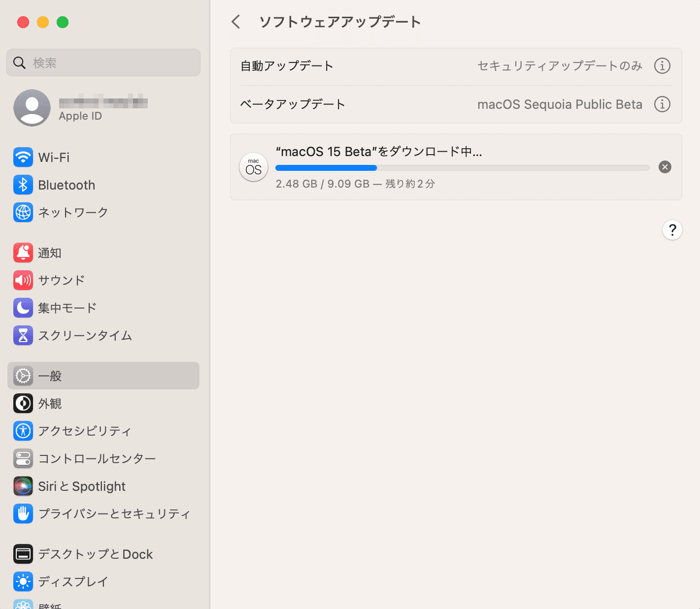700x609 pixels.
Task: Click the yellow minimize window button
Action: coord(43,22)
